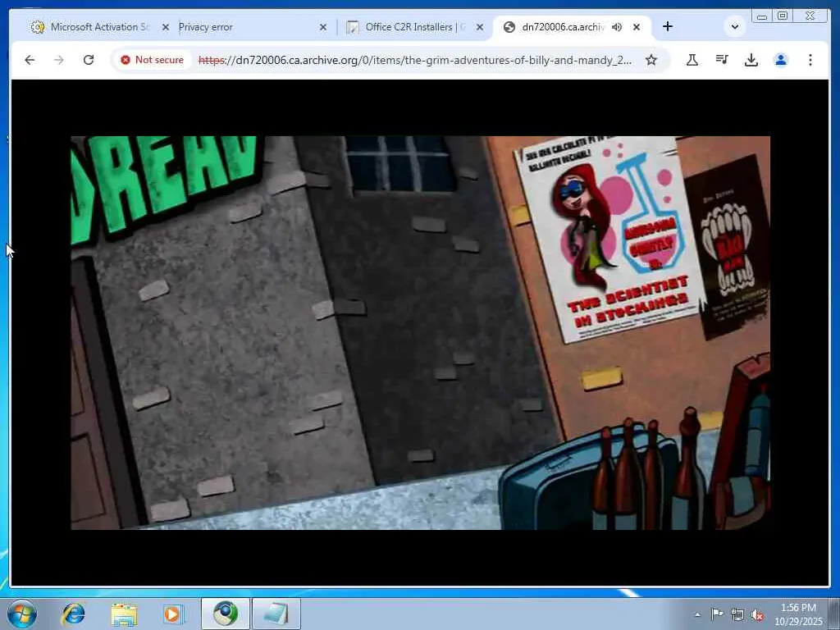Go back to the previous page
Screen dimensions: 840x630
tap(30, 60)
